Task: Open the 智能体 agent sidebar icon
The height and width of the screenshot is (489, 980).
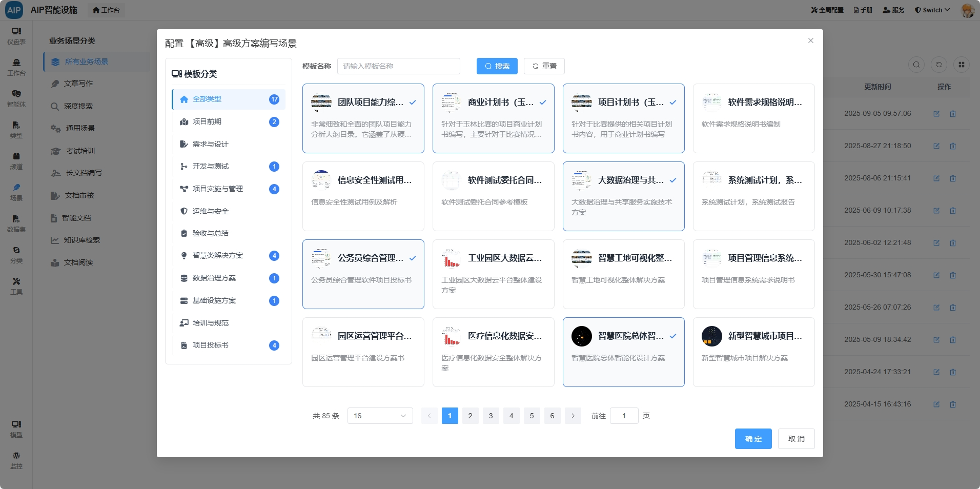Action: (16, 98)
